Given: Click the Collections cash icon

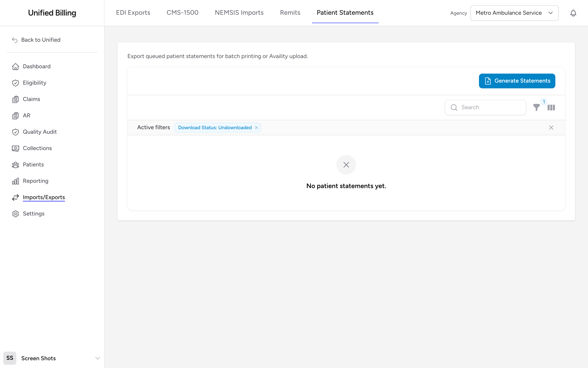Looking at the screenshot, I should [16, 148].
